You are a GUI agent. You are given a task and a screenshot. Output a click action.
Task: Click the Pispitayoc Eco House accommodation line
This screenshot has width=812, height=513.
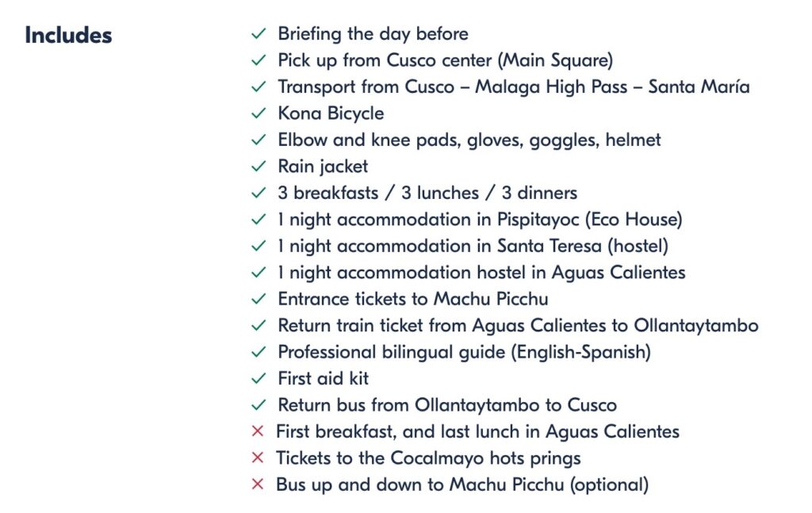(x=480, y=220)
